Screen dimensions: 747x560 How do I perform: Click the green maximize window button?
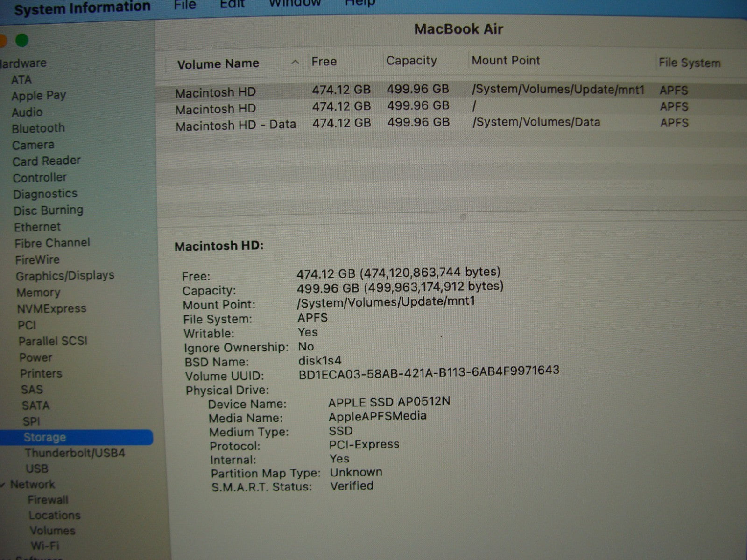point(21,41)
